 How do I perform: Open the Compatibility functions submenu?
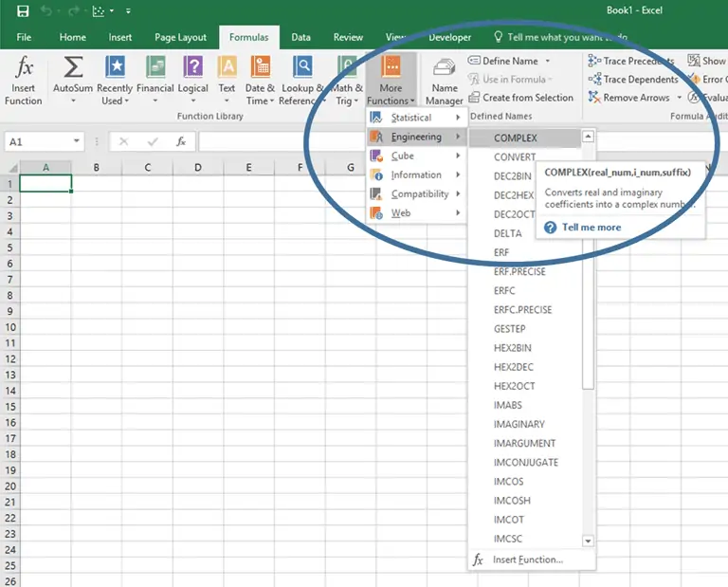tap(416, 193)
